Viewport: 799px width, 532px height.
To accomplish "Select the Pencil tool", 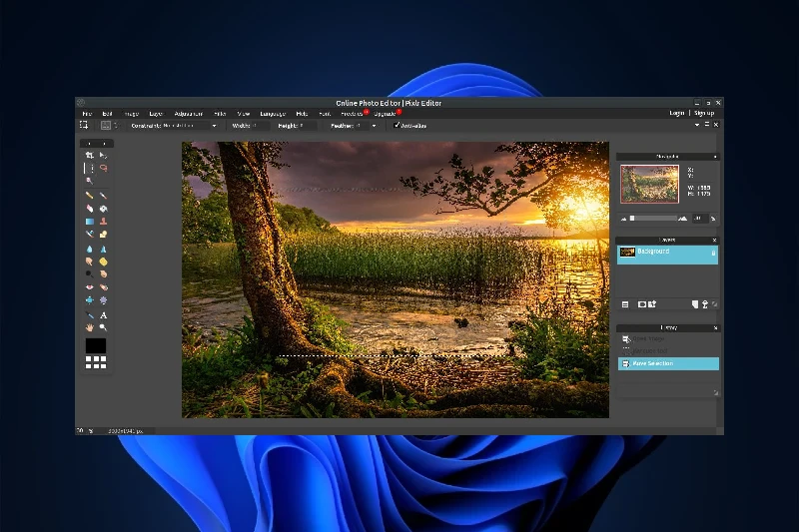I will (x=89, y=195).
